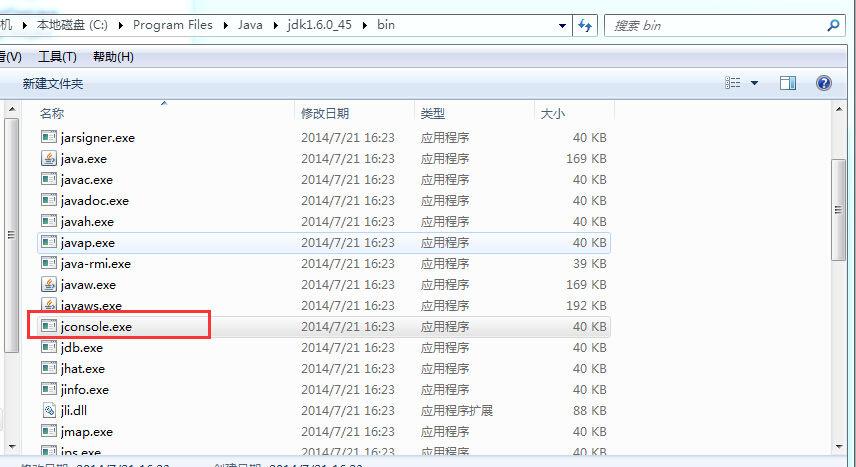
Task: Click the file list scroll down arrow
Action: [x=838, y=446]
